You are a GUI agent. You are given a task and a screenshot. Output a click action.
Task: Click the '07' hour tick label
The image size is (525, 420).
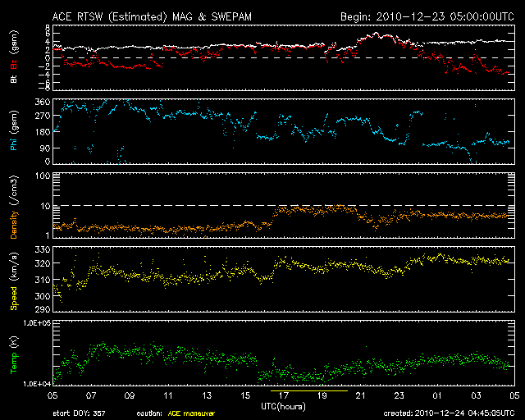click(x=91, y=396)
